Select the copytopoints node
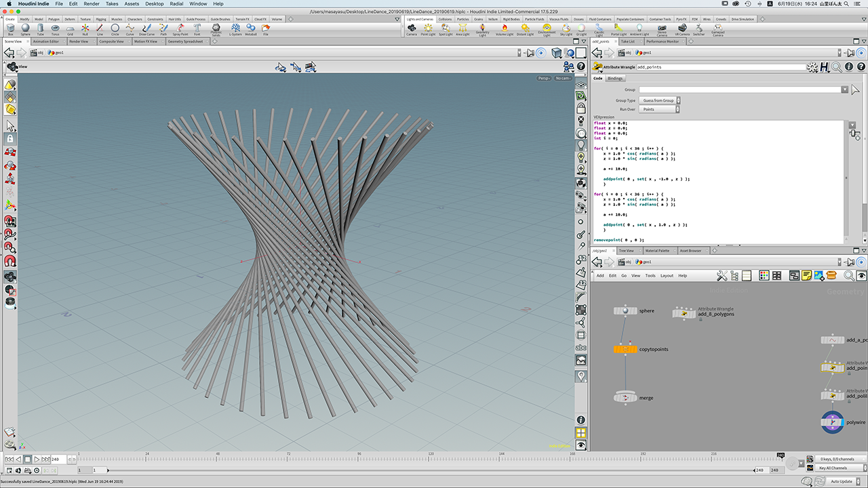 [x=625, y=349]
